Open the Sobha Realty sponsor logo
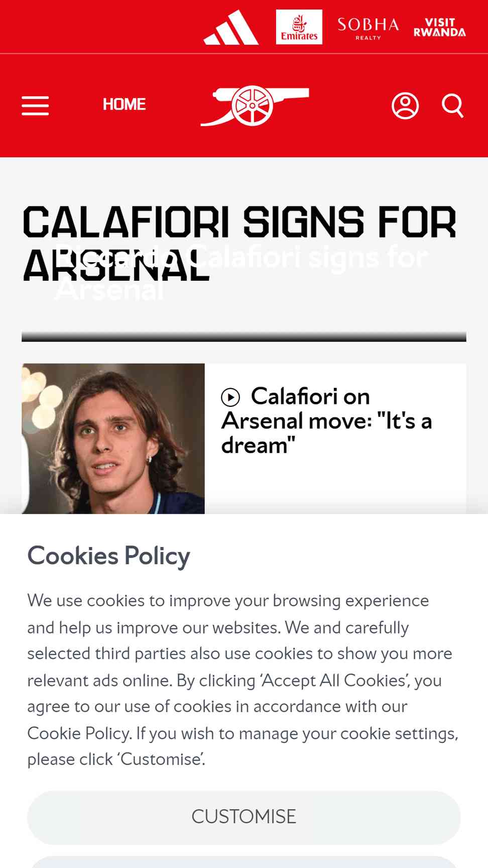The image size is (488, 868). 368,28
